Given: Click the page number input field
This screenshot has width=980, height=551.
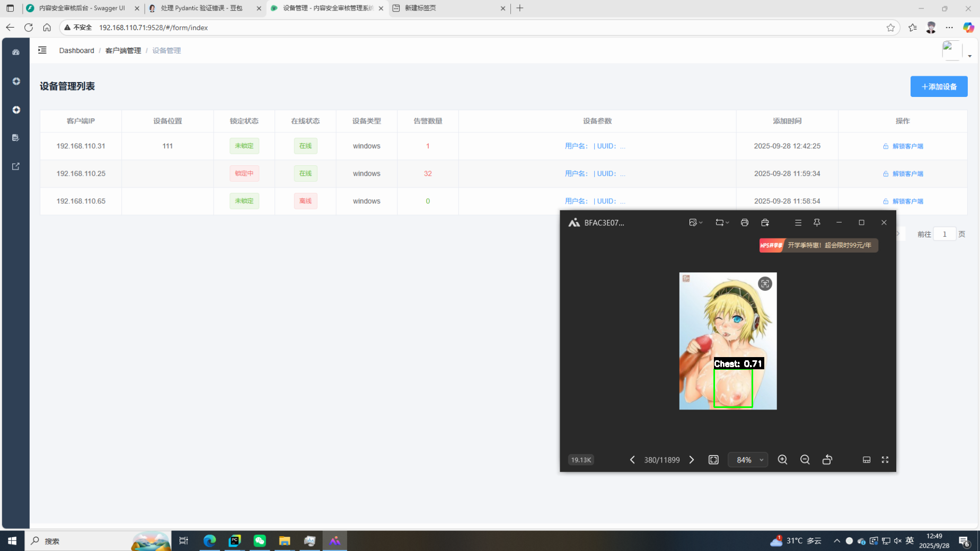Looking at the screenshot, I should pyautogui.click(x=944, y=234).
